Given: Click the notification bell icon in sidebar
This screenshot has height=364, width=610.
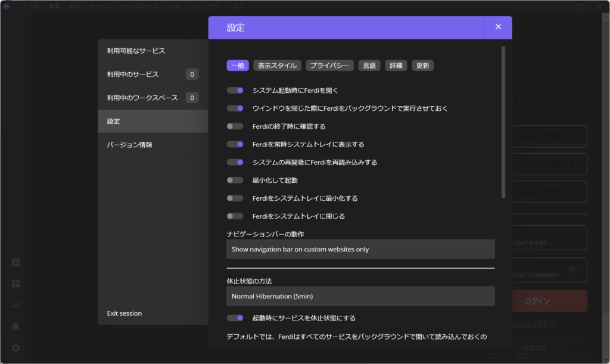Looking at the screenshot, I should [15, 326].
